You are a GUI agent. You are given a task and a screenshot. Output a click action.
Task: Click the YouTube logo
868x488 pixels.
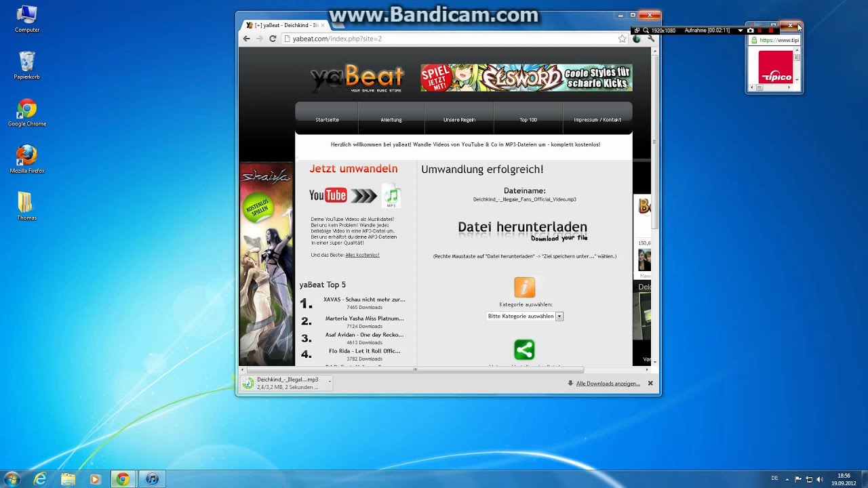(328, 196)
